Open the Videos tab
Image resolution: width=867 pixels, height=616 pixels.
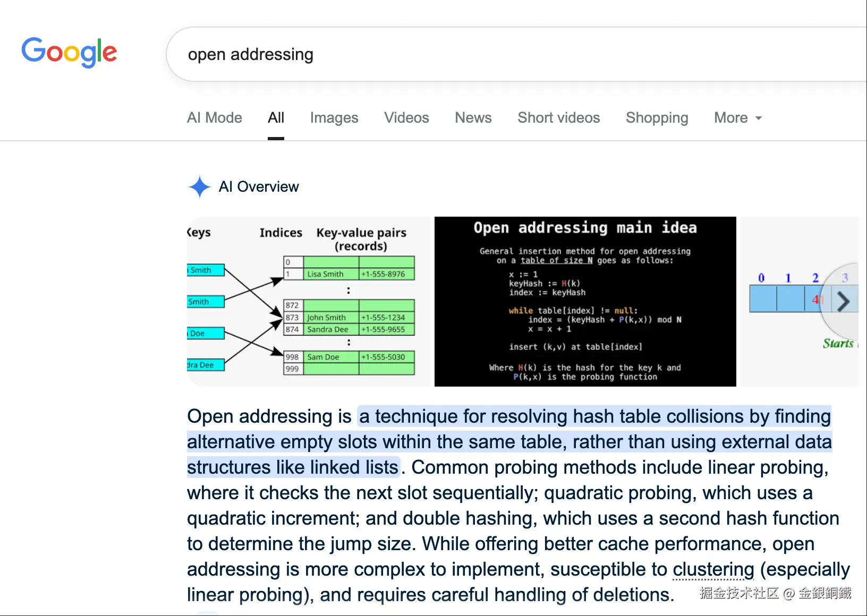(x=406, y=118)
